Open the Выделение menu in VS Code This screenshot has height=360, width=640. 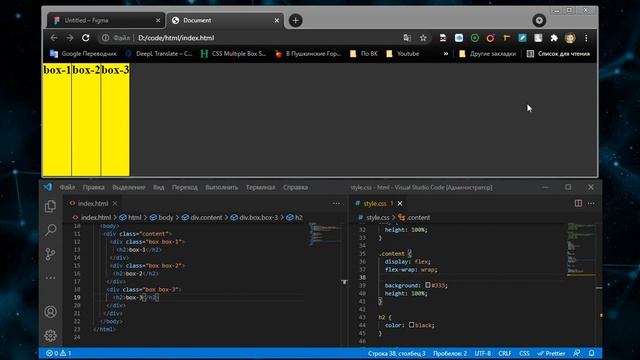129,187
